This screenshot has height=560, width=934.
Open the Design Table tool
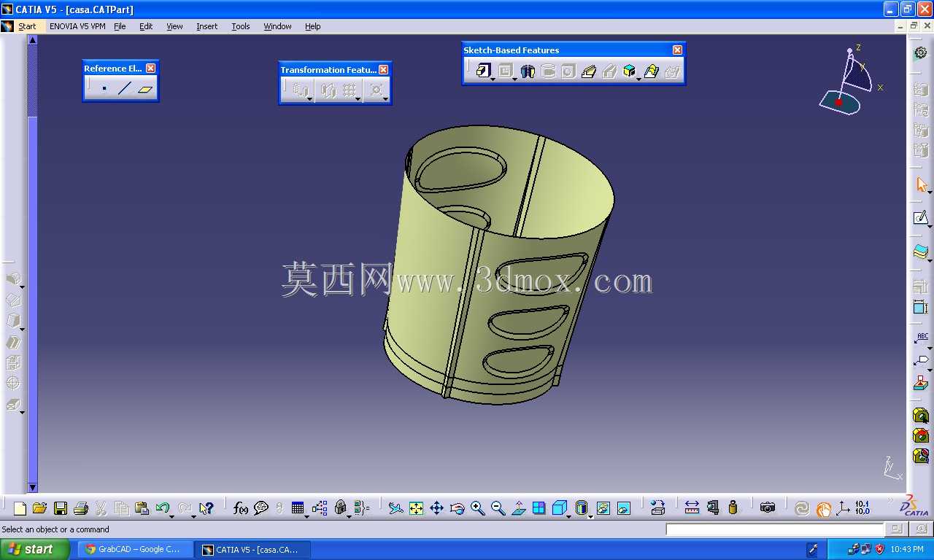(297, 508)
